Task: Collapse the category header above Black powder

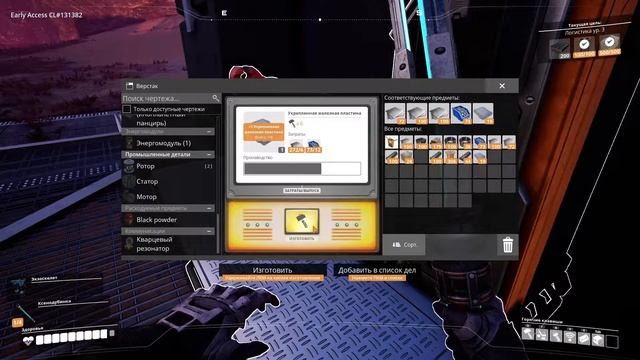Action: (x=209, y=208)
